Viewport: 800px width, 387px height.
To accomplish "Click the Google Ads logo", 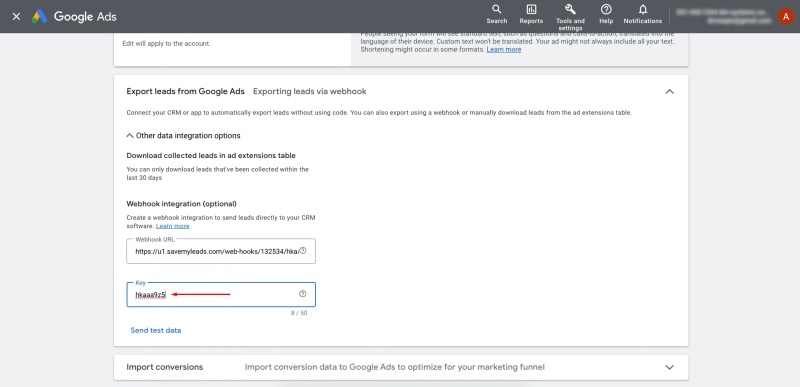I will (x=74, y=16).
